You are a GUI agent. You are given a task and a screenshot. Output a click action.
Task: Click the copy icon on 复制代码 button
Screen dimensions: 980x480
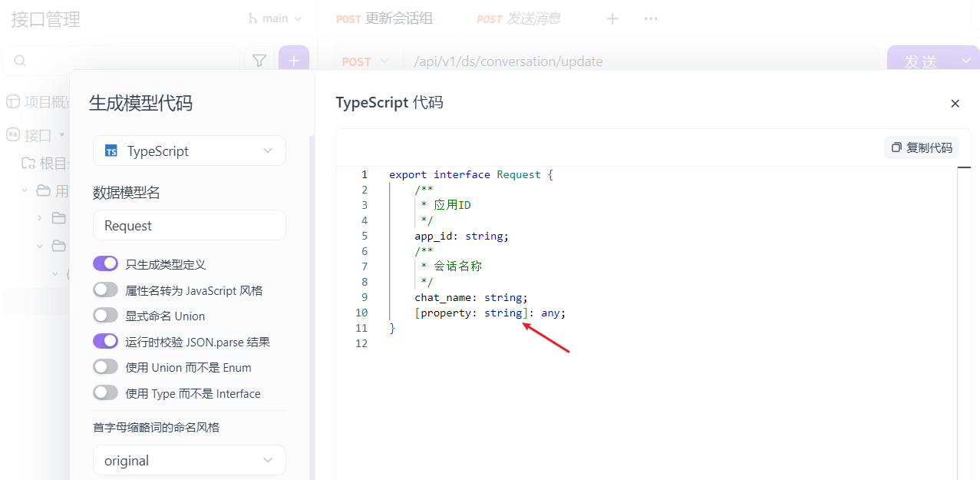[896, 147]
